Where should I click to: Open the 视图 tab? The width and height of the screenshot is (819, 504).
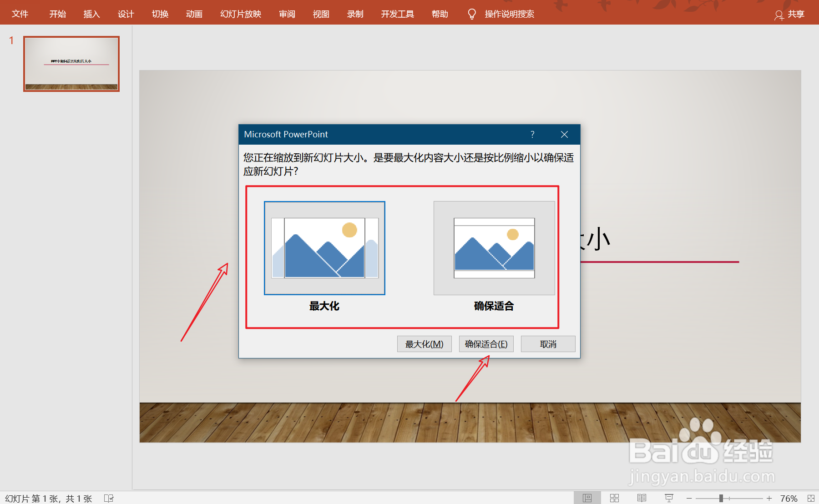[x=321, y=14]
